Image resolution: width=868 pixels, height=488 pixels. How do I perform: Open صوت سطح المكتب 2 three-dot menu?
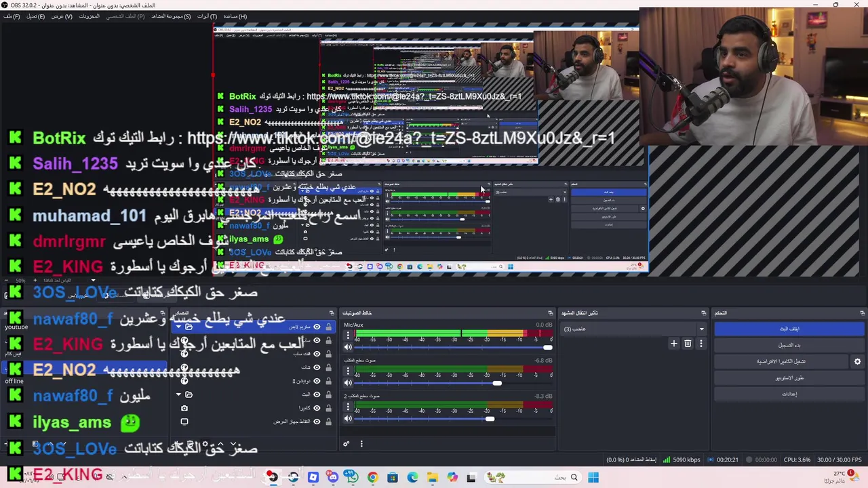click(348, 407)
